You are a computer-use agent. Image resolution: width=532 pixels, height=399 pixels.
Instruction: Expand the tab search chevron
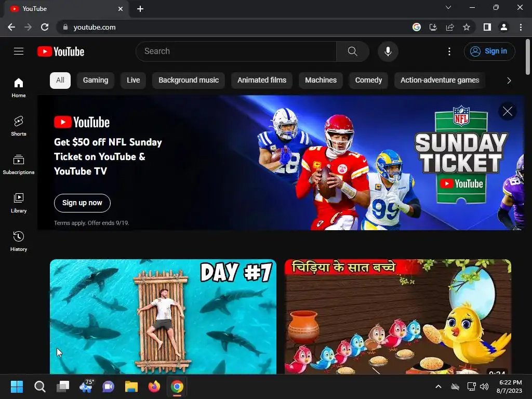pos(448,7)
